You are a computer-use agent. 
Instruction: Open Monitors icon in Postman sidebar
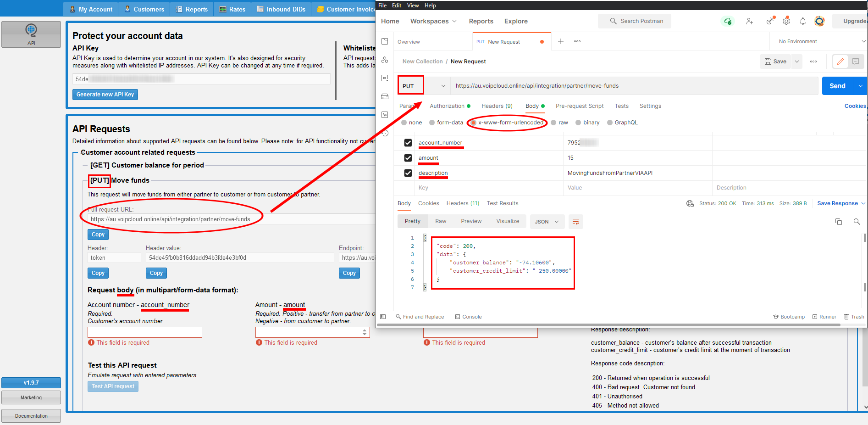pyautogui.click(x=385, y=115)
